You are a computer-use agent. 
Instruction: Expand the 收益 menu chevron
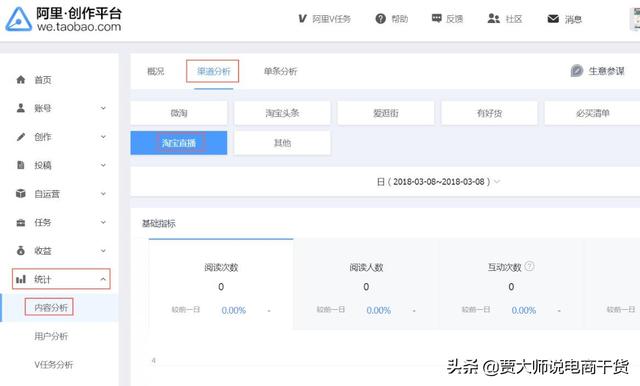tap(103, 251)
